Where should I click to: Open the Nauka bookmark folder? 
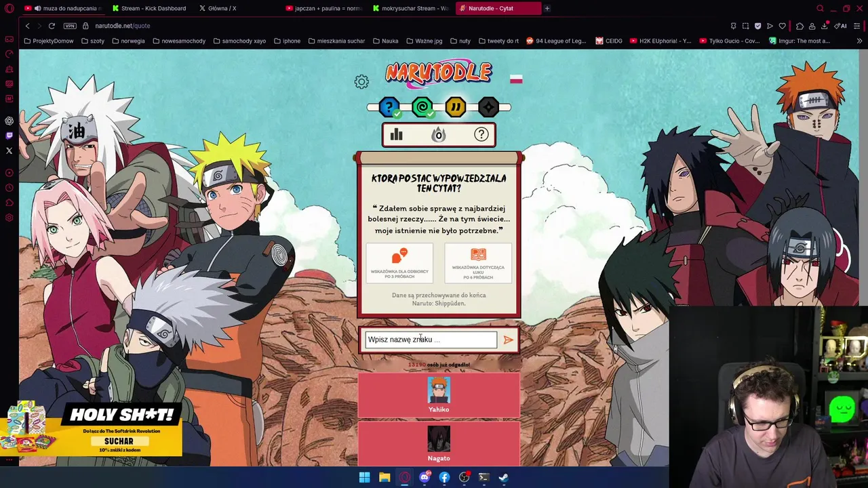(385, 41)
